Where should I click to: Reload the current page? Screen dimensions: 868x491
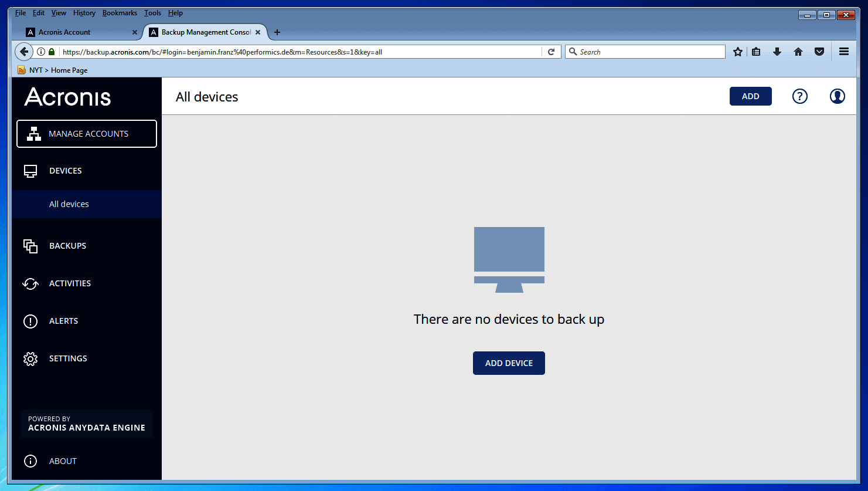pyautogui.click(x=551, y=52)
